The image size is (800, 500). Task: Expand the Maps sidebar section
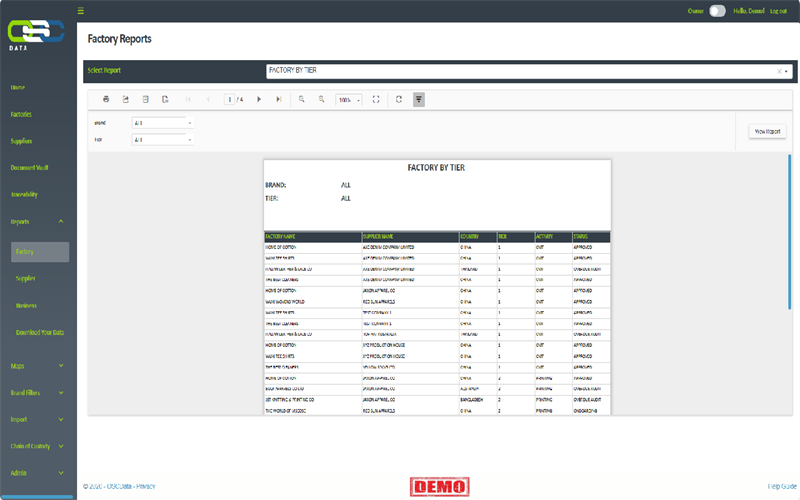tap(61, 366)
